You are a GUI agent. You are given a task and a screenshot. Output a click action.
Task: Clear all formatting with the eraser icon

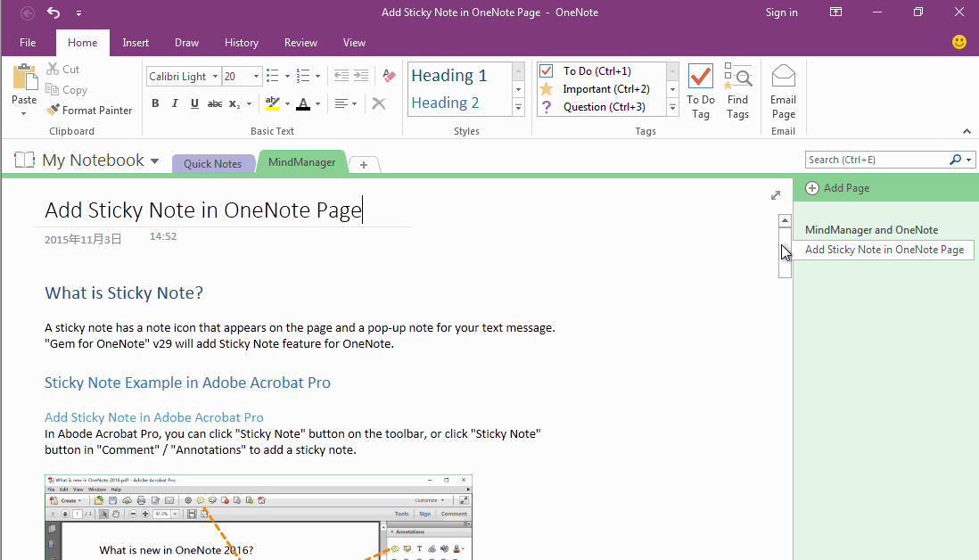click(x=388, y=75)
